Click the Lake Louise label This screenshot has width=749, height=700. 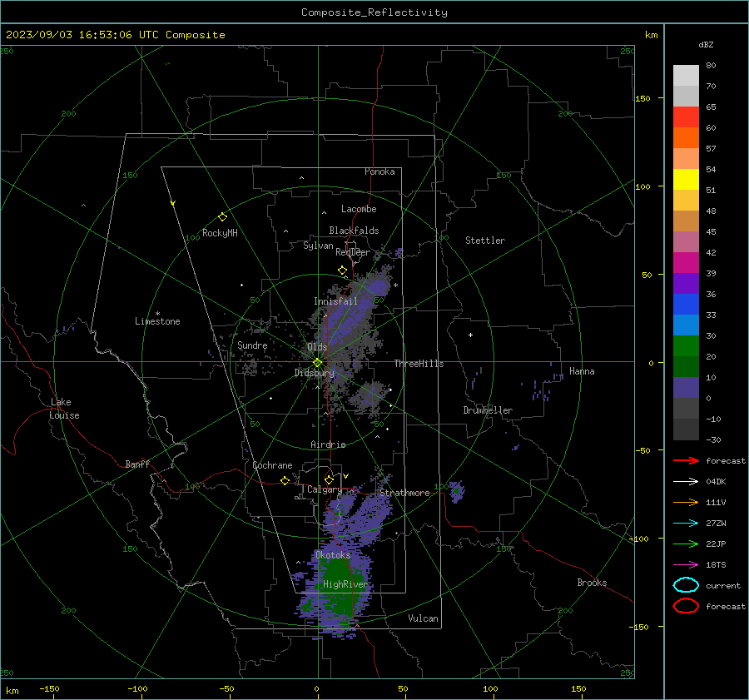point(64,409)
